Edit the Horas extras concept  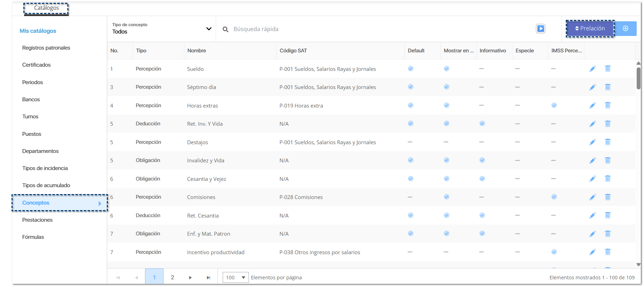[x=592, y=105]
